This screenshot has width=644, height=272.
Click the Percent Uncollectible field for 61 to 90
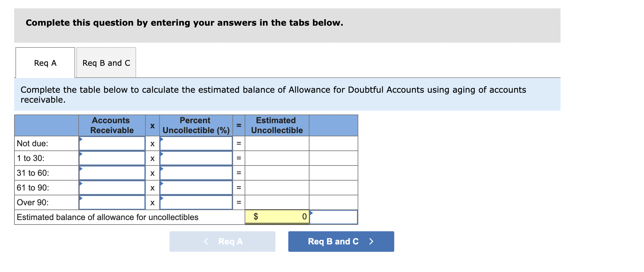[196, 187]
